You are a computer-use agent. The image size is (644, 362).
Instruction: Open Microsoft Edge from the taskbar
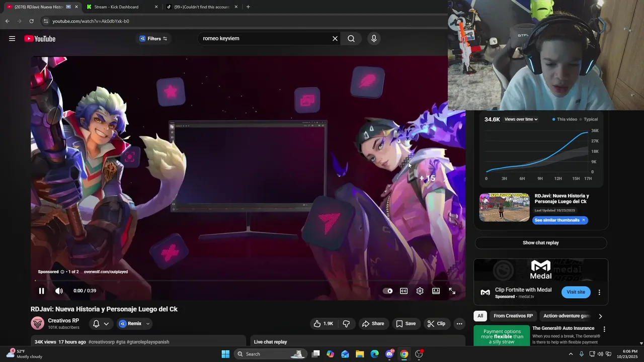click(374, 354)
